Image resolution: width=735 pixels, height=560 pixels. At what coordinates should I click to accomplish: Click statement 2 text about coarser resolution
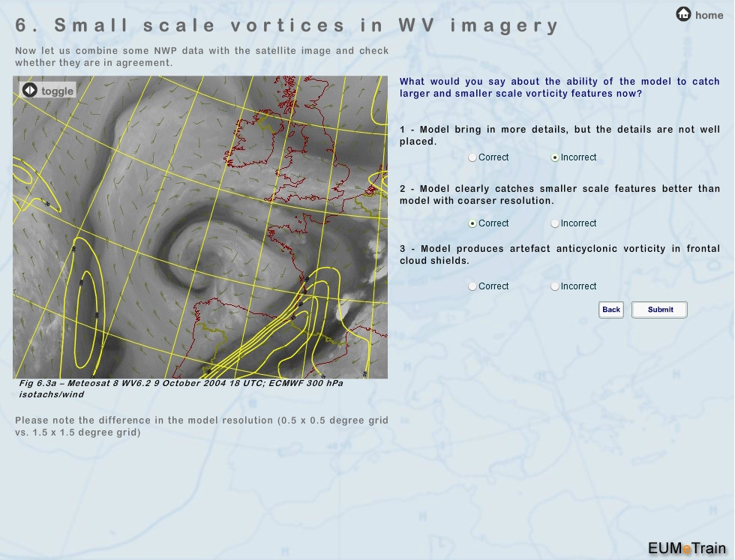559,195
